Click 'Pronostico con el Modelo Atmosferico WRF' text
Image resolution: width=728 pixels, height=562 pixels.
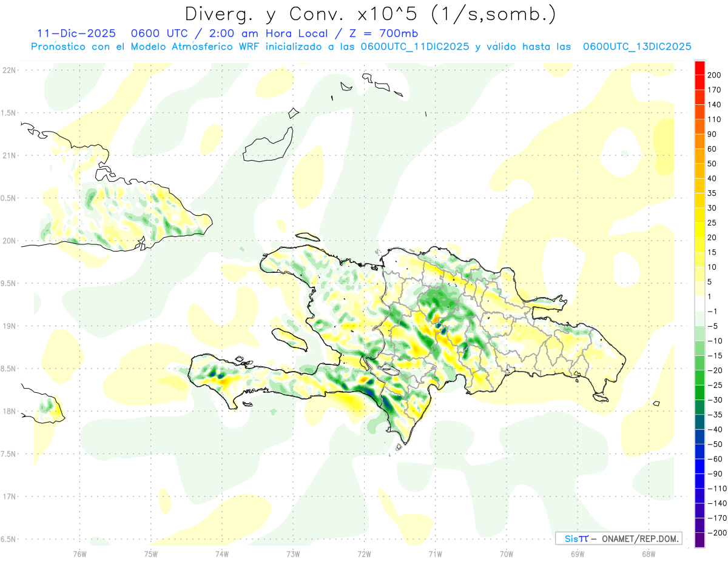pos(144,46)
